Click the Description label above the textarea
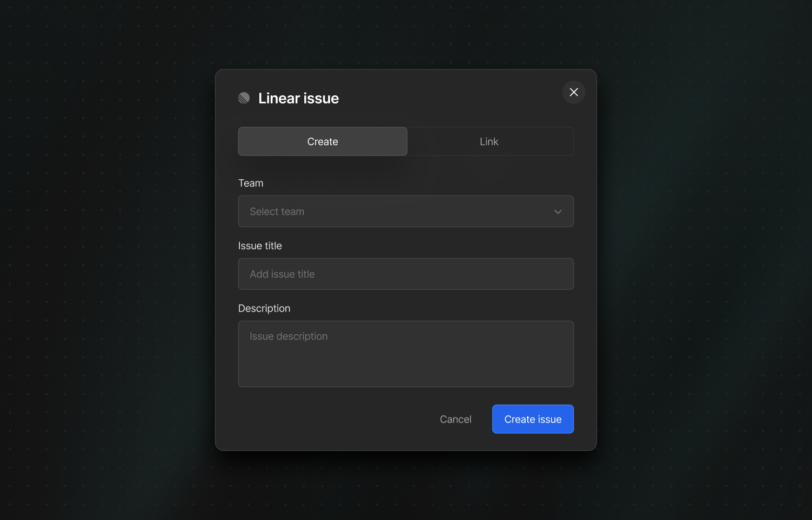 [264, 308]
